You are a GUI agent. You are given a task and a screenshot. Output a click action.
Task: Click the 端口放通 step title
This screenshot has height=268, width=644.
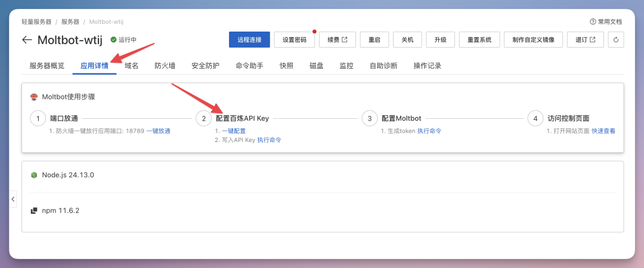click(x=64, y=118)
